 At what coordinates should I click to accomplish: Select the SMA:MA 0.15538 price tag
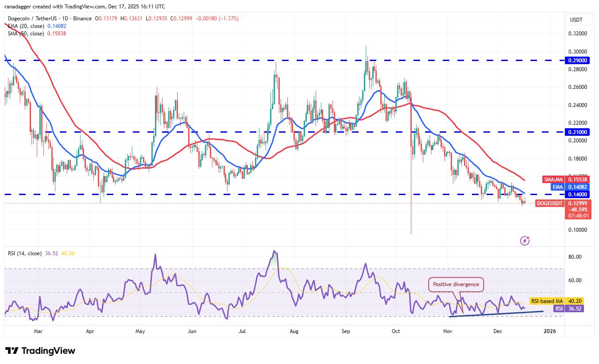click(x=565, y=180)
